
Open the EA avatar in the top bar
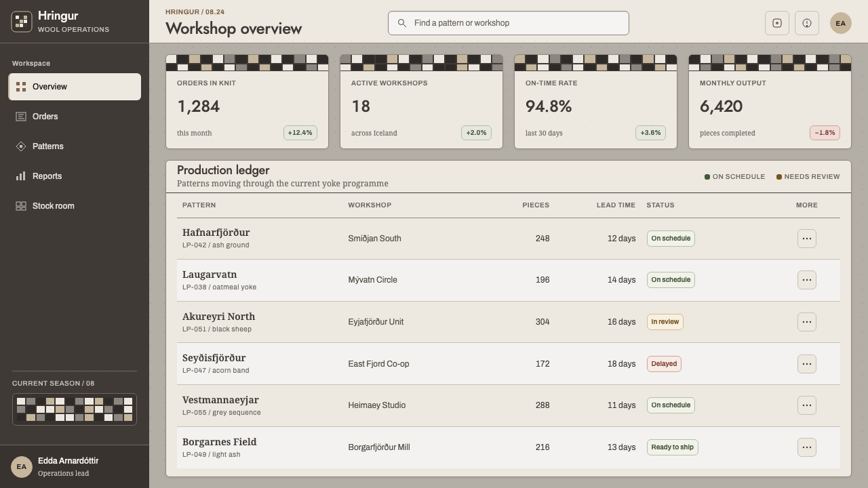tap(841, 23)
